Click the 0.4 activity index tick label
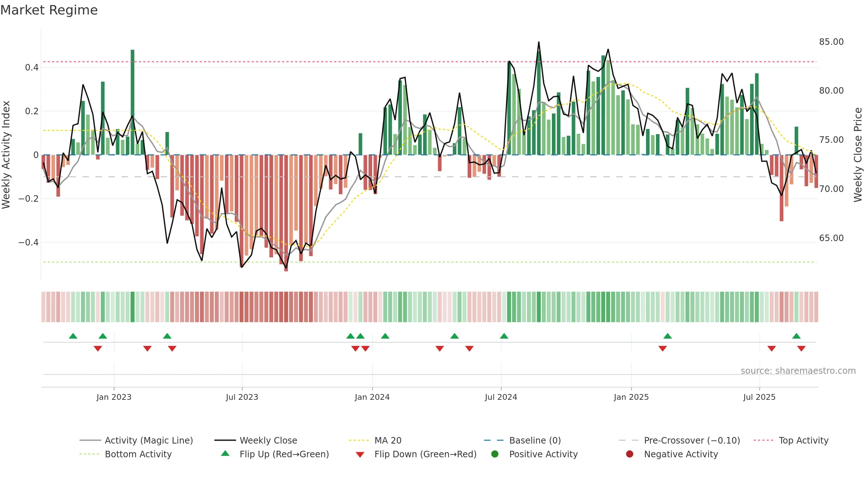 click(x=32, y=67)
